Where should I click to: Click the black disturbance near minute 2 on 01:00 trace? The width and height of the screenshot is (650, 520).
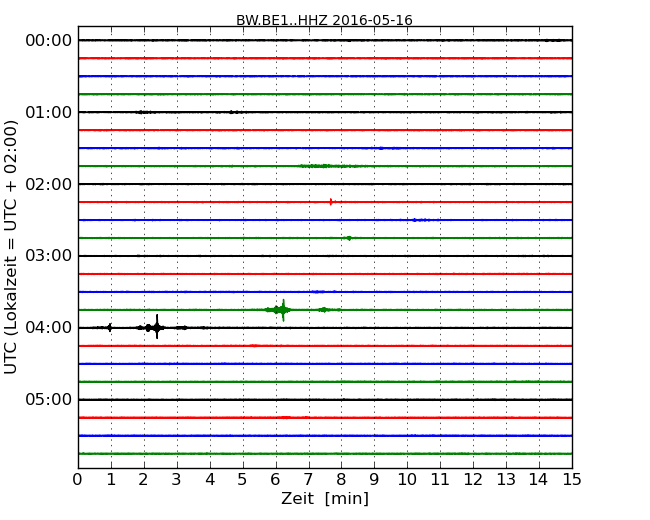(146, 112)
